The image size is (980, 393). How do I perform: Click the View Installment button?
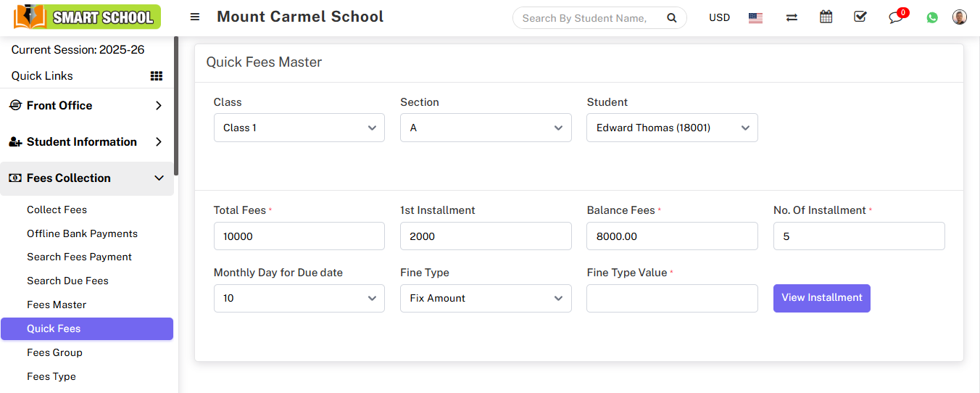pos(821,298)
